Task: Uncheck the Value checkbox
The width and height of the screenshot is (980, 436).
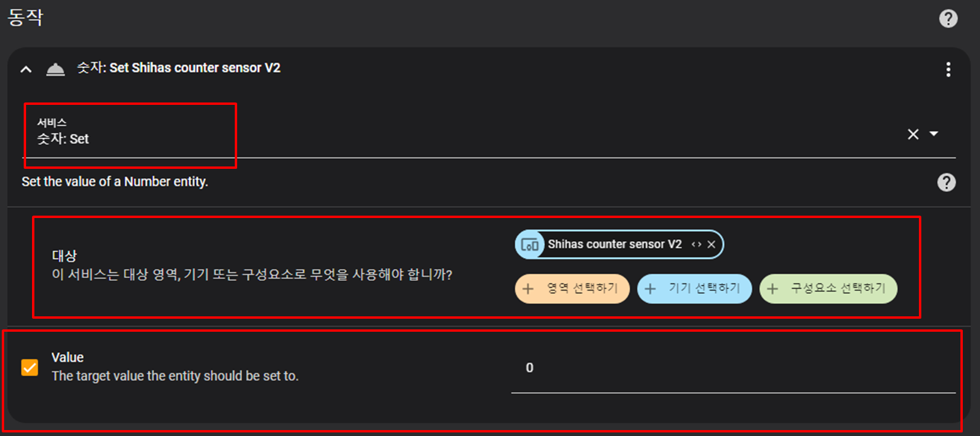Action: tap(30, 367)
